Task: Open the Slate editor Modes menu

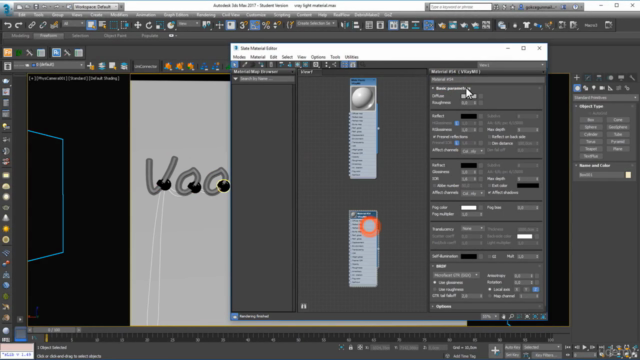Action: pos(239,57)
